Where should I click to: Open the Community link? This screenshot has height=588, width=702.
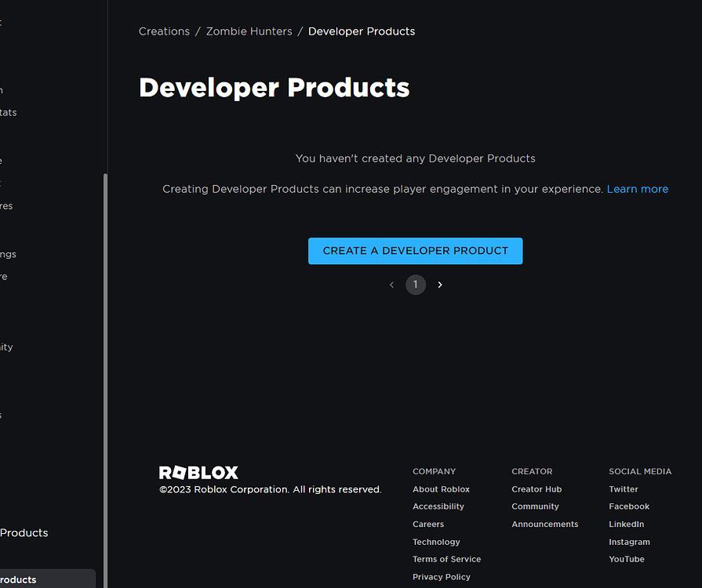(x=535, y=506)
